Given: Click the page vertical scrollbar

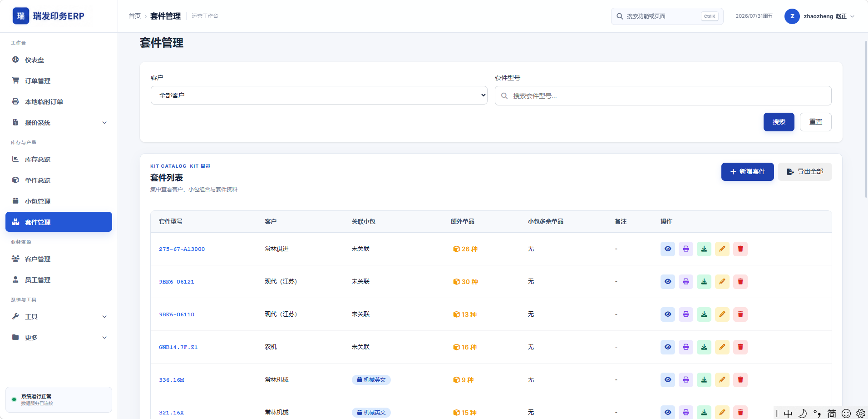Looking at the screenshot, I should pyautogui.click(x=866, y=119).
